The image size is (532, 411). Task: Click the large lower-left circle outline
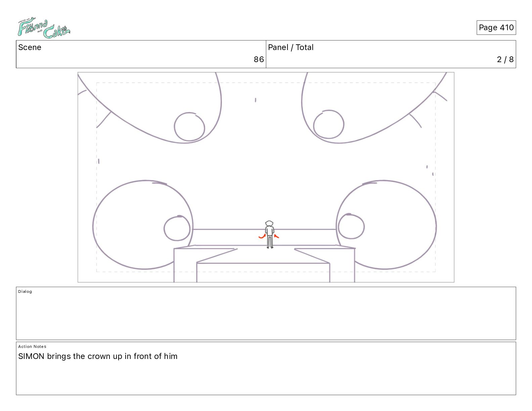143,225
